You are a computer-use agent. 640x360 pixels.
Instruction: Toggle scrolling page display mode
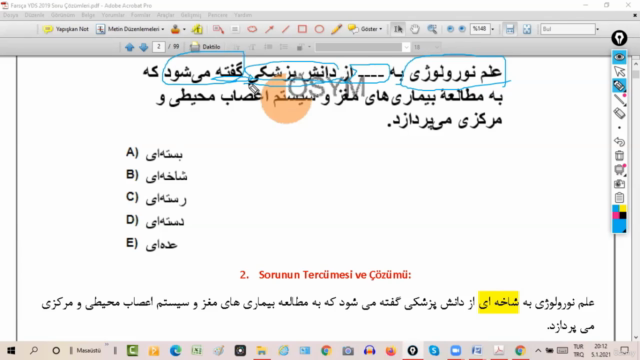click(510, 29)
